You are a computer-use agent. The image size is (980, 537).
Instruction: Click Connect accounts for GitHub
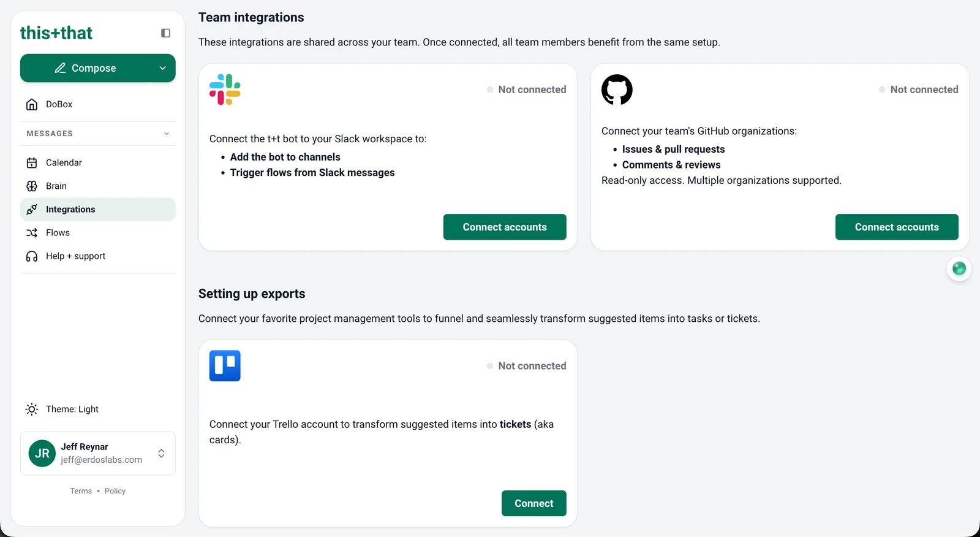pyautogui.click(x=897, y=227)
